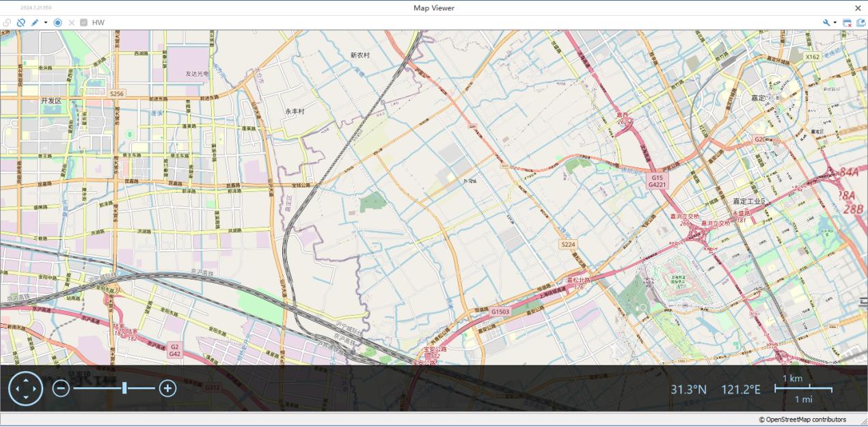868x427 pixels.
Task: Click the window with red X icon
Action: [x=847, y=23]
